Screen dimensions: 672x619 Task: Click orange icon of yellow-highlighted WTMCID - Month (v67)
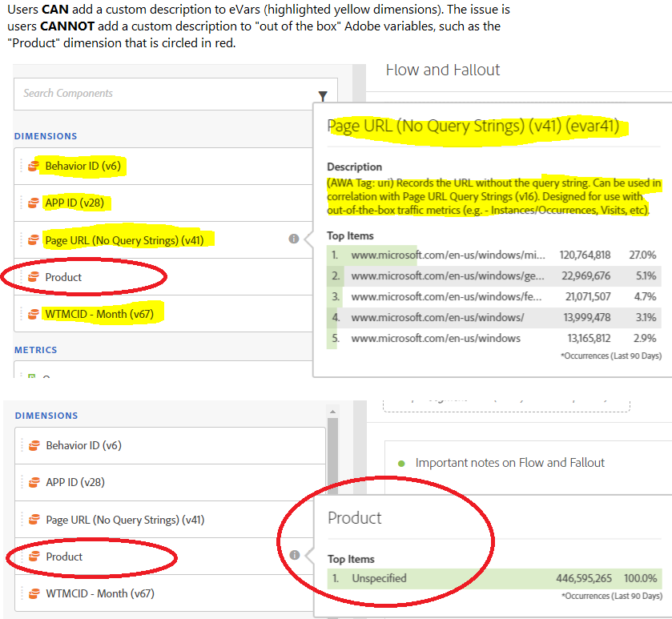click(34, 314)
